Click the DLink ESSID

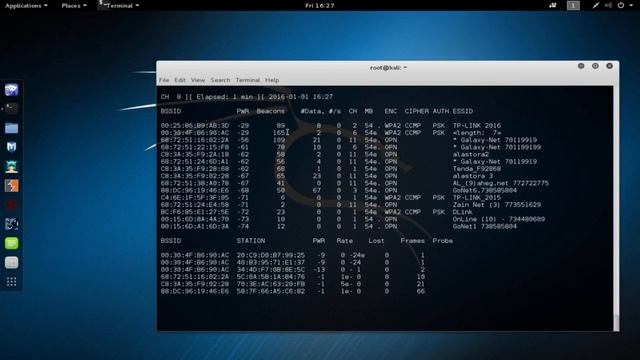pos(462,212)
